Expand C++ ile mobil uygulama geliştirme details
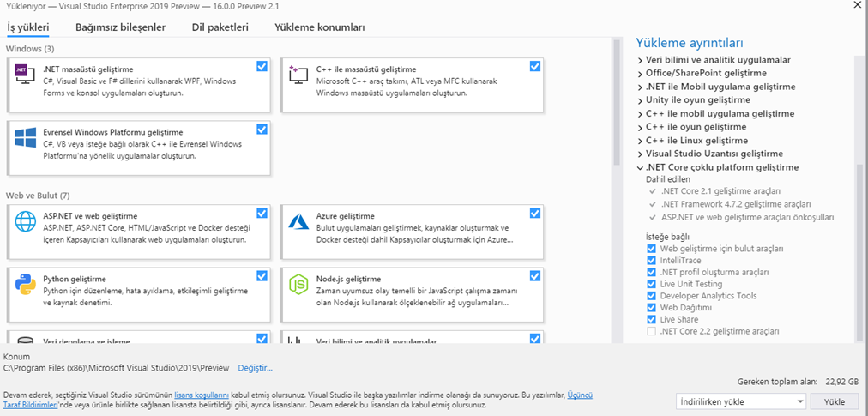Image resolution: width=868 pixels, height=416 pixels. pos(640,113)
